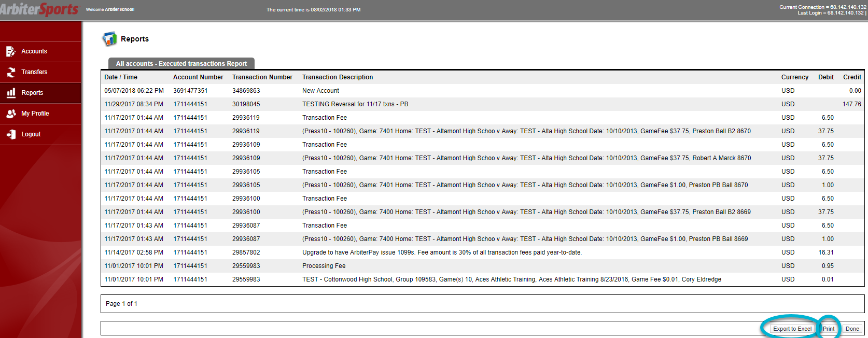Select the Reports menu item
Image resolution: width=868 pixels, height=338 pixels.
coord(40,93)
